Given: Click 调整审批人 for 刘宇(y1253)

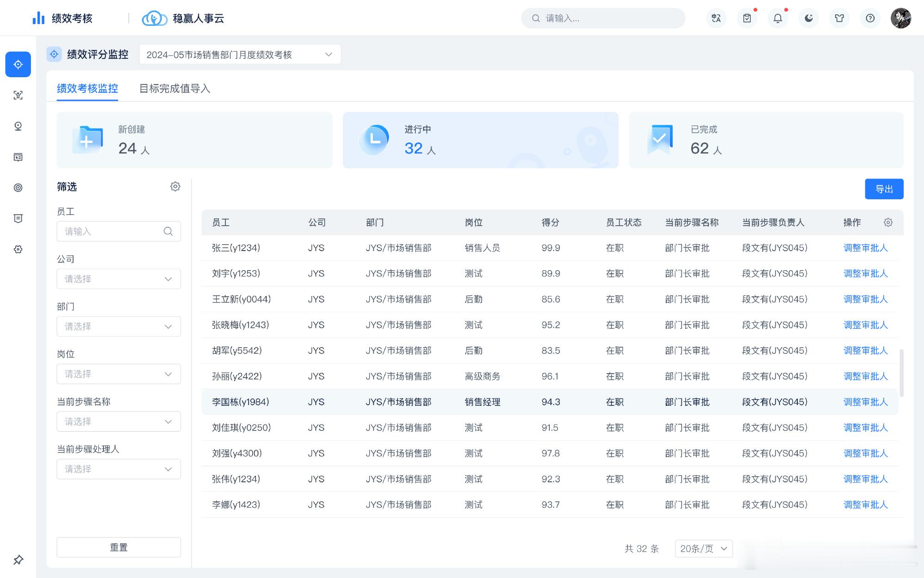Looking at the screenshot, I should (x=866, y=273).
